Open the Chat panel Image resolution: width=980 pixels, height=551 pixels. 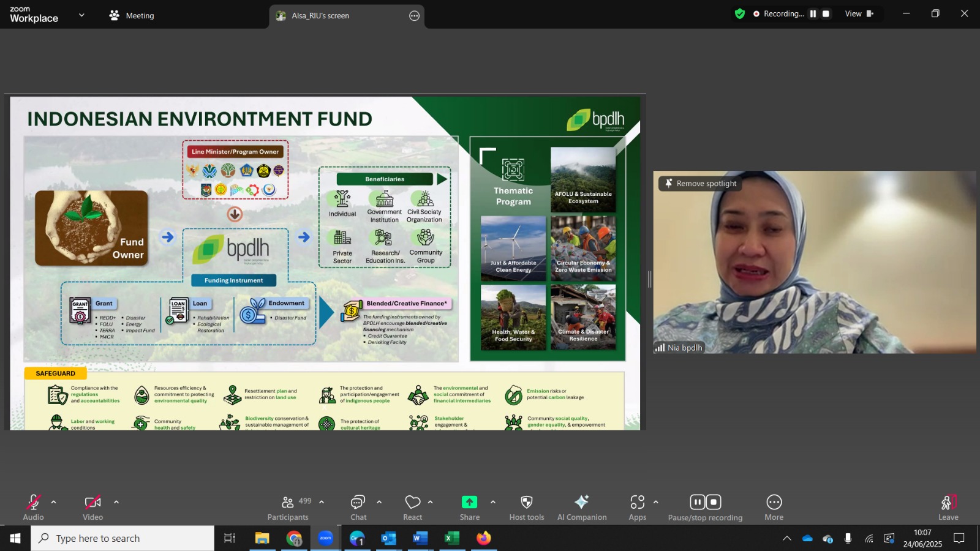pyautogui.click(x=358, y=508)
